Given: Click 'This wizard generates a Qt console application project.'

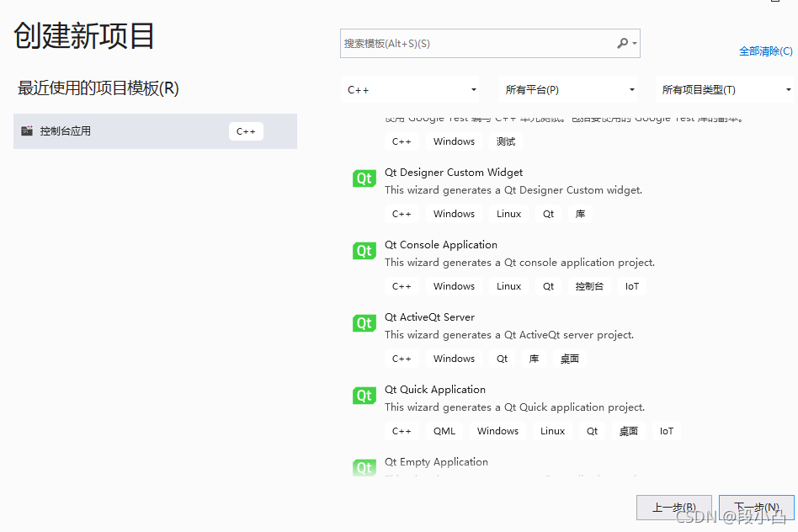Looking at the screenshot, I should click(519, 263).
